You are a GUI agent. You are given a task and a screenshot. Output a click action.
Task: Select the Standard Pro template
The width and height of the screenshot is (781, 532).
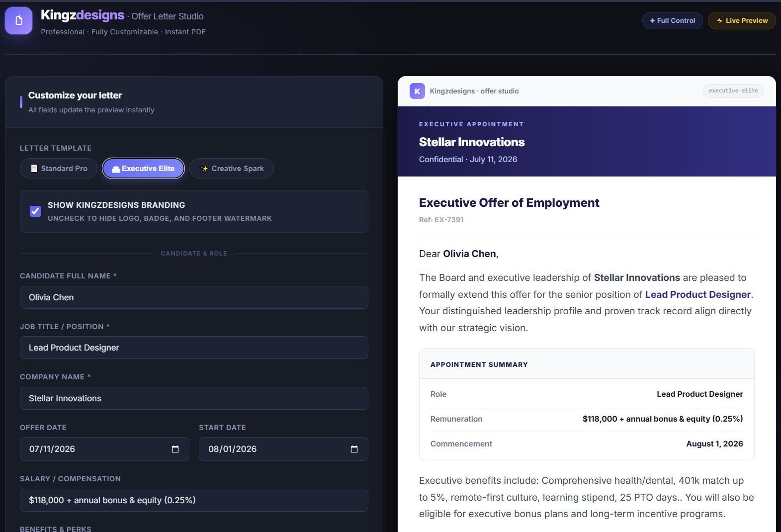pyautogui.click(x=59, y=169)
